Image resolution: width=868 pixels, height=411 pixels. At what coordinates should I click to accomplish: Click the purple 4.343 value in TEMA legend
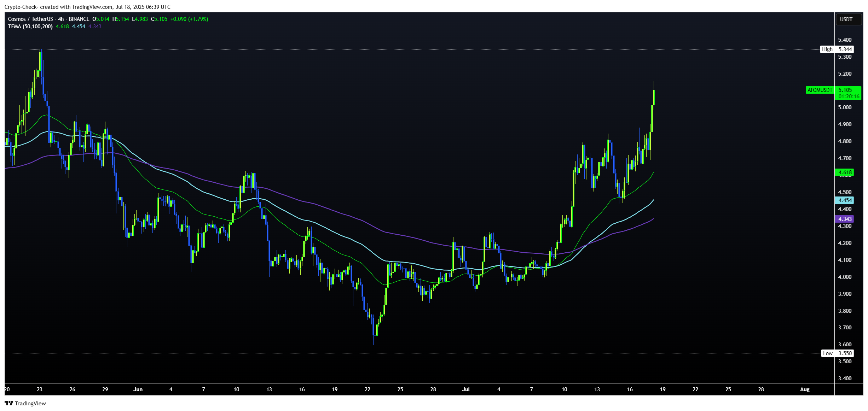tap(95, 27)
